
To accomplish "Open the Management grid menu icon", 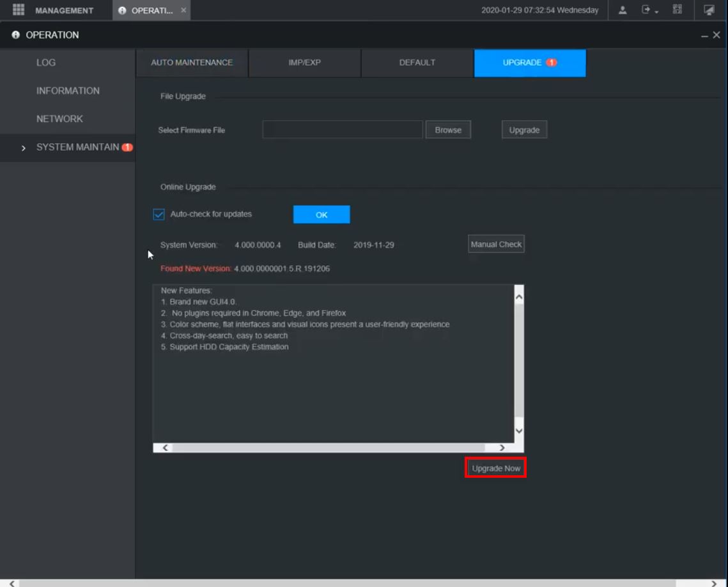I will click(x=19, y=10).
